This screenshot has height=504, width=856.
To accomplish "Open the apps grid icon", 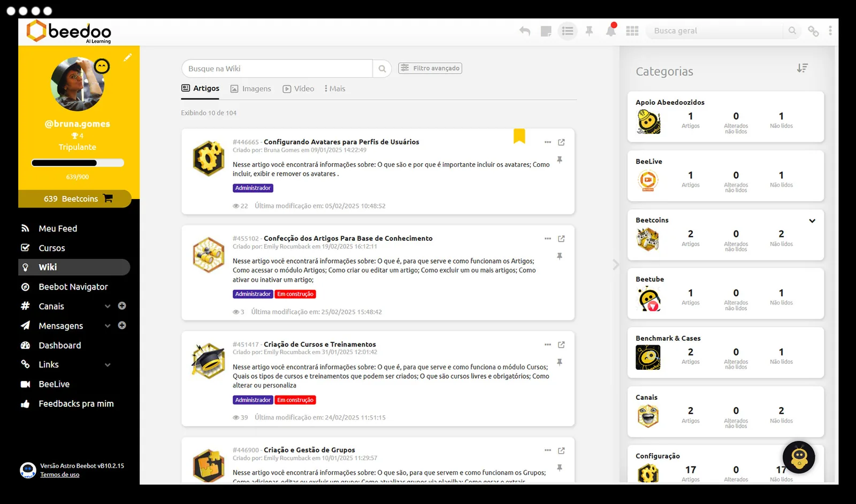I will point(632,31).
